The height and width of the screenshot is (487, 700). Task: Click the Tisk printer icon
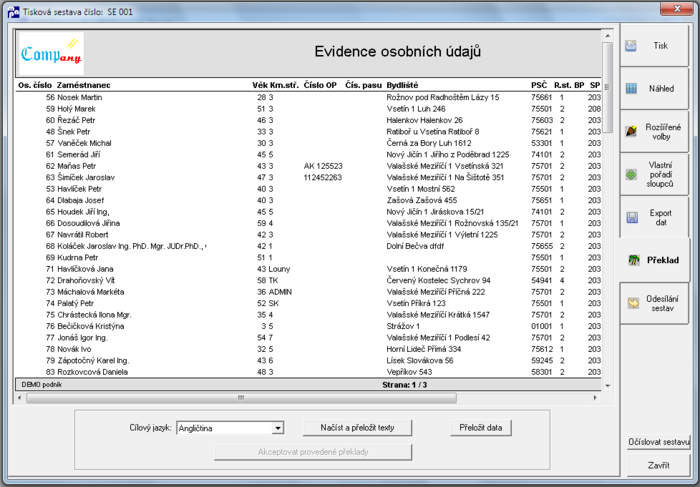point(630,46)
